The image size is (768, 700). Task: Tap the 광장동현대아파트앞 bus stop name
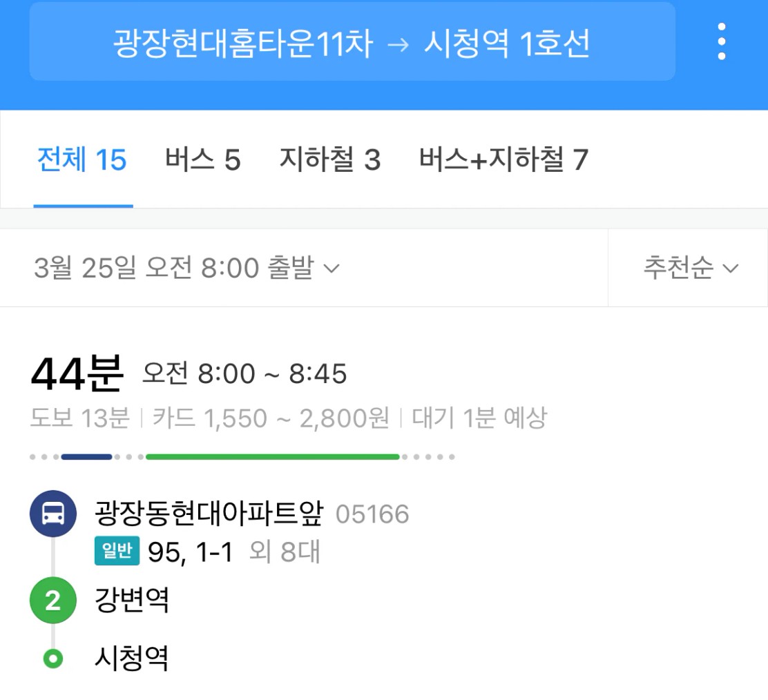point(209,514)
